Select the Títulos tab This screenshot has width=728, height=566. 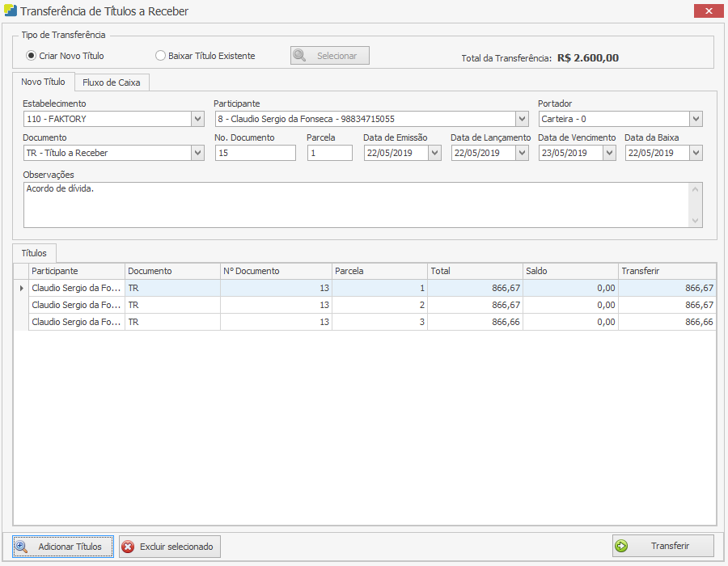point(34,253)
